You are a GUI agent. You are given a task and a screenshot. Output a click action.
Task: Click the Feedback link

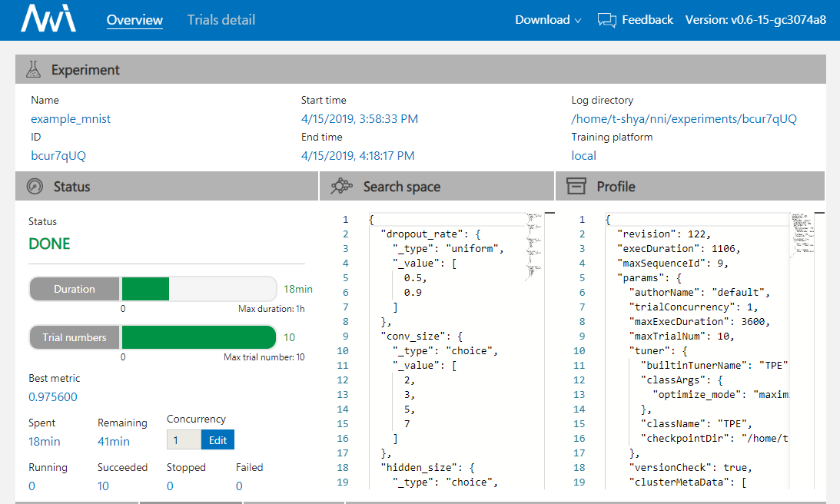click(x=647, y=20)
